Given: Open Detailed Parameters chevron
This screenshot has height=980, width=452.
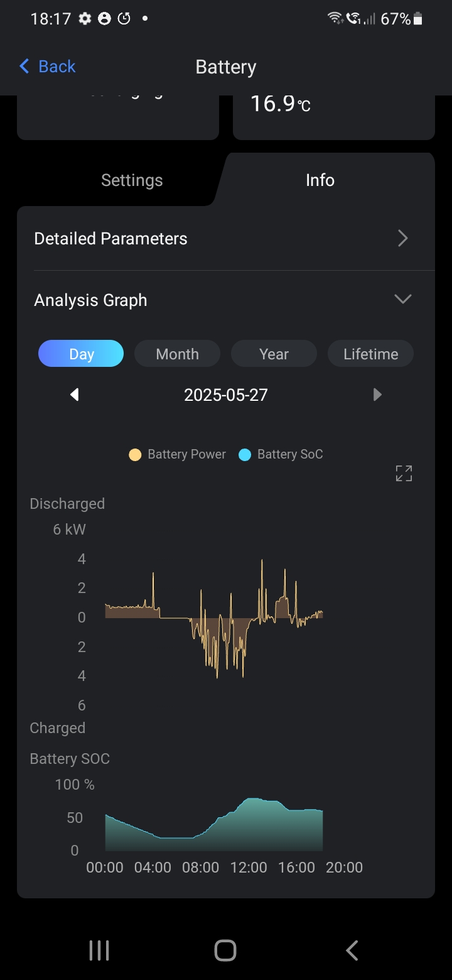Looking at the screenshot, I should click(403, 239).
